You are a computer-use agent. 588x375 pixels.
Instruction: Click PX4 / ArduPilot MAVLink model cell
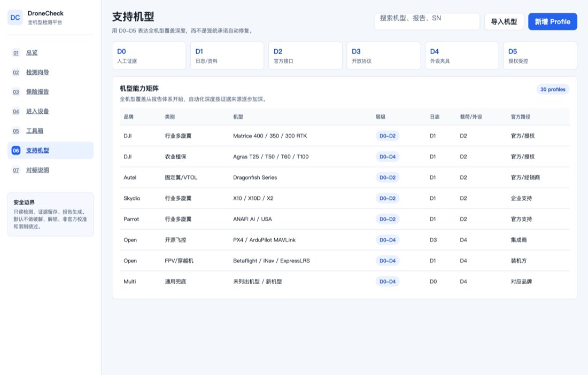coord(265,240)
